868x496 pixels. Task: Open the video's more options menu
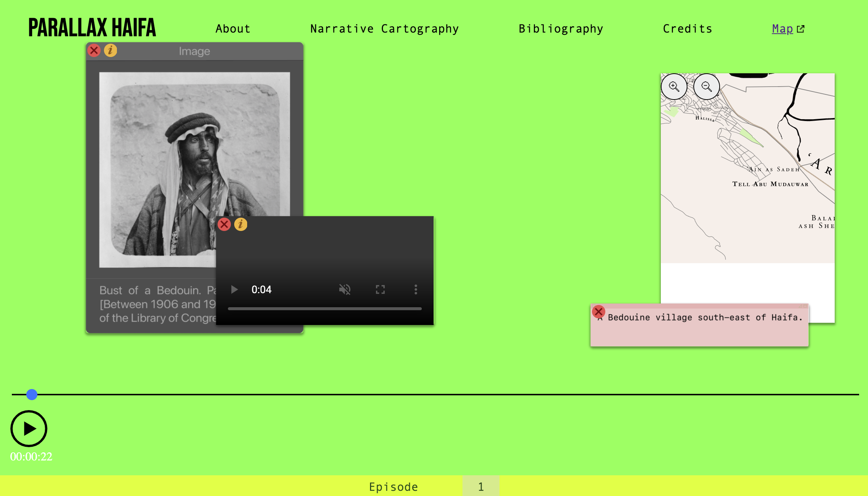416,289
